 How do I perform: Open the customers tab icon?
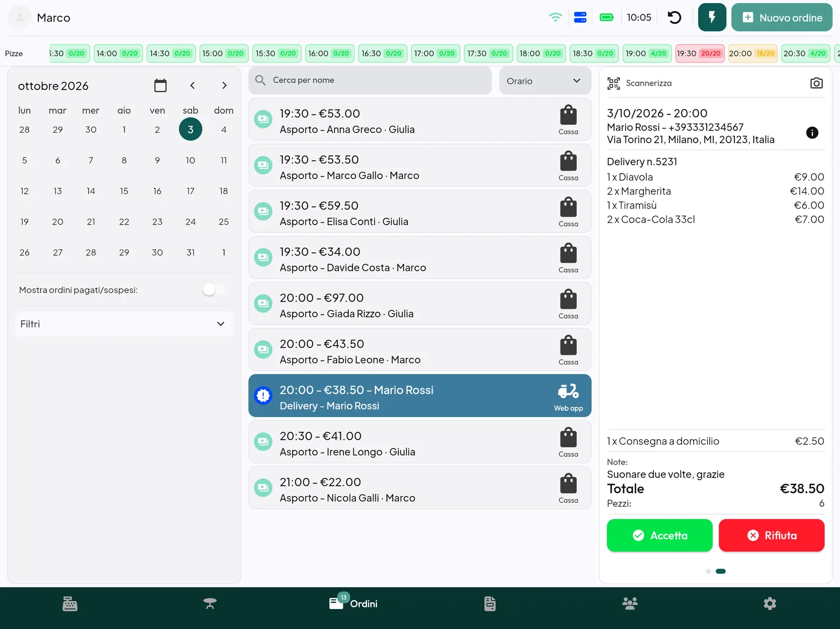point(630,604)
